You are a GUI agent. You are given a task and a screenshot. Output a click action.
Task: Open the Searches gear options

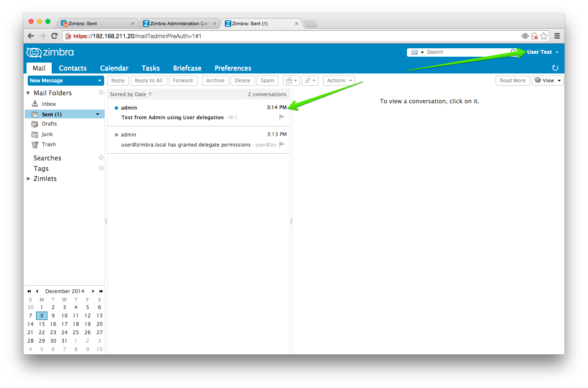click(101, 157)
